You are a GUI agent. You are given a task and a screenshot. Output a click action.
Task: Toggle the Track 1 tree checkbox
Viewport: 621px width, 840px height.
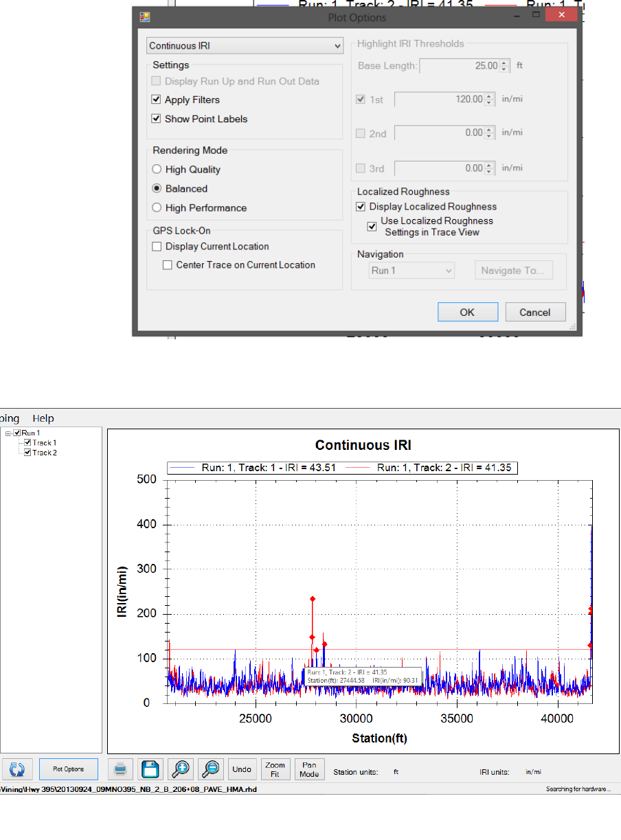[28, 443]
